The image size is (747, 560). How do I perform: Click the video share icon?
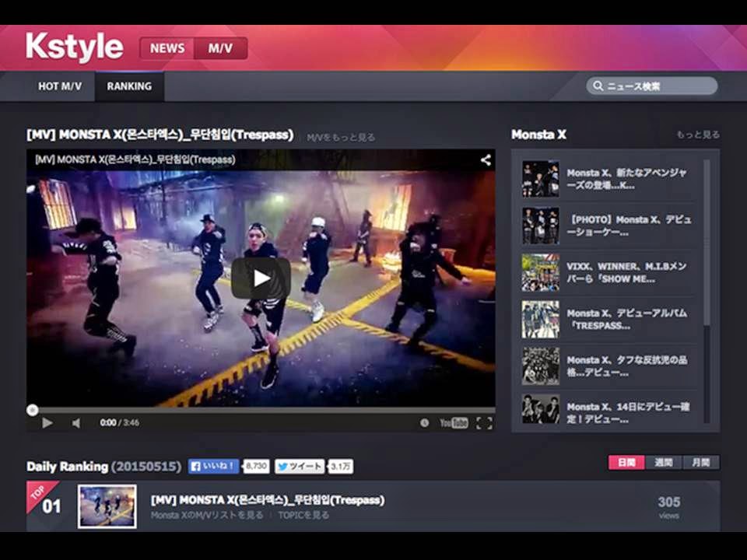pyautogui.click(x=486, y=160)
